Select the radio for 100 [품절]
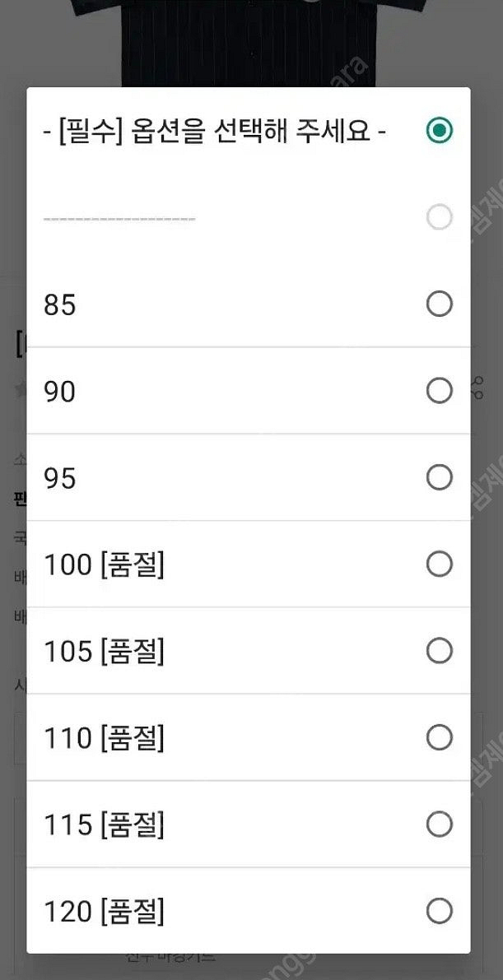The height and width of the screenshot is (980, 503). tap(439, 564)
